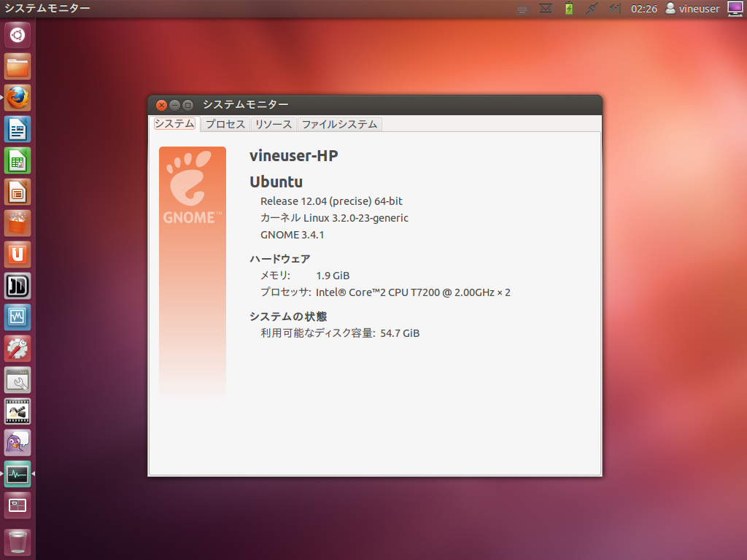
Task: Switch to the システム tab
Action: (x=174, y=124)
